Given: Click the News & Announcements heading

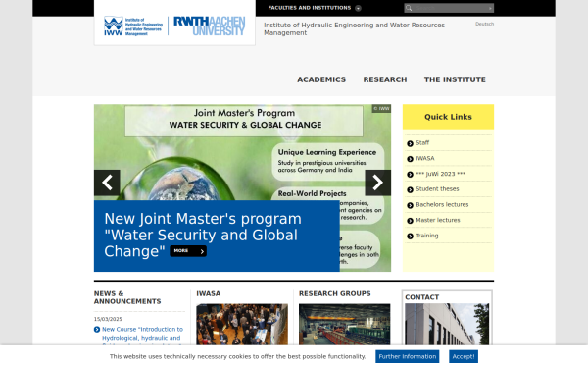Looking at the screenshot, I should 127,297.
